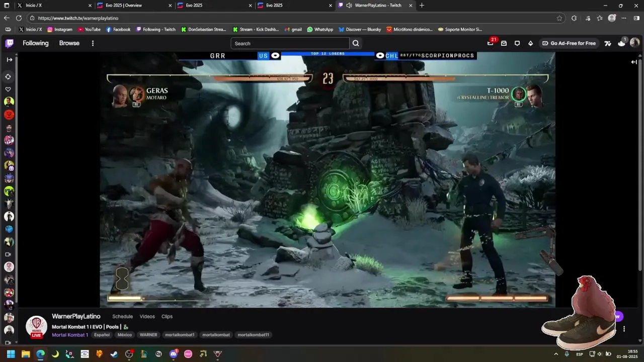644x362 pixels.
Task: Open the Videos tab
Action: (147, 316)
